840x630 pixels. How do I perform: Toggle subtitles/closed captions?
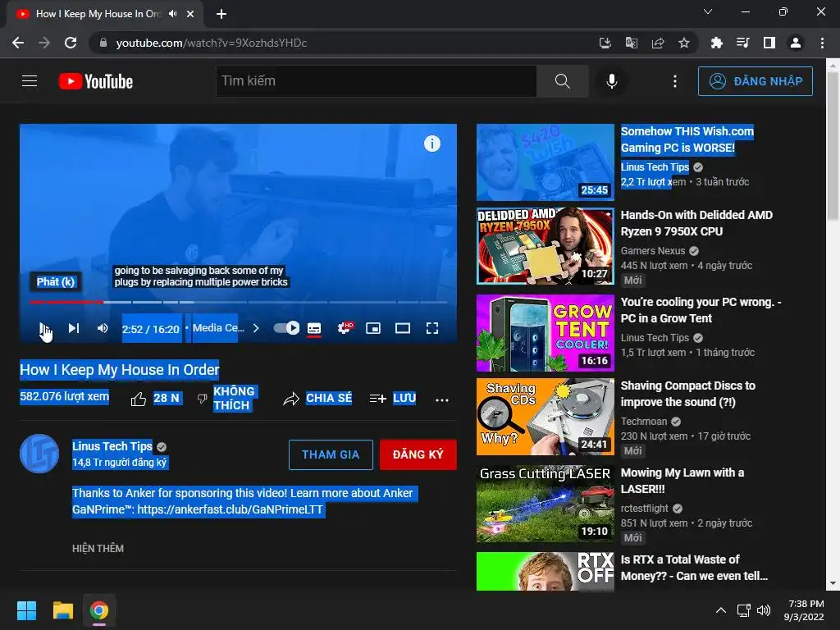point(314,328)
